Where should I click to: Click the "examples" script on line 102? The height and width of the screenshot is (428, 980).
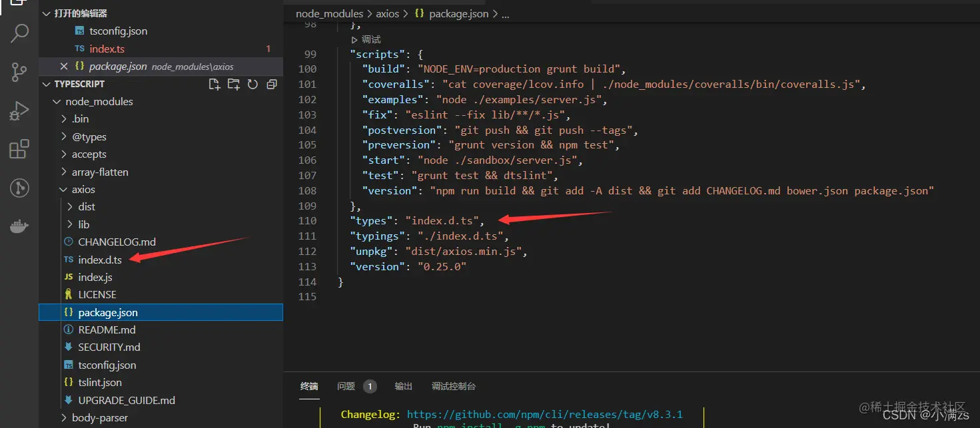point(393,99)
